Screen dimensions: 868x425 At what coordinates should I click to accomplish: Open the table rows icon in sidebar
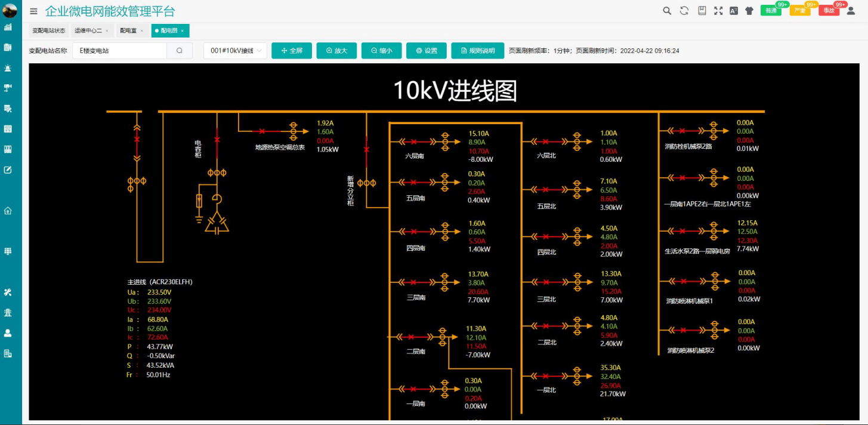(8, 128)
